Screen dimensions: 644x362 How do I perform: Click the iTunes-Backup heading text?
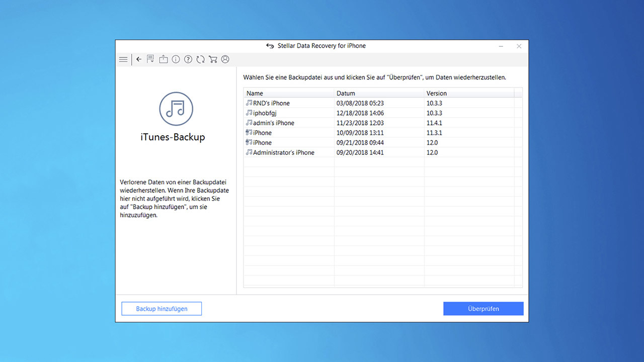click(173, 137)
